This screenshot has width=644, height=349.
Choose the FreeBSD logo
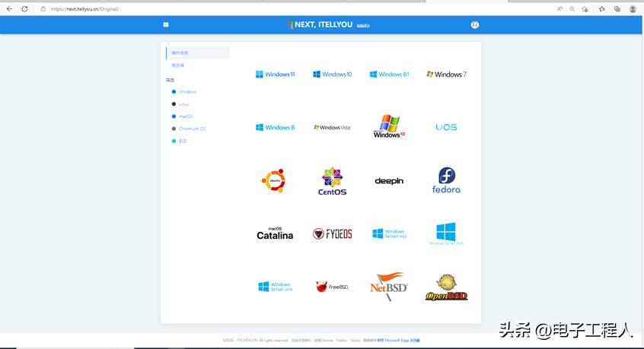[332, 287]
